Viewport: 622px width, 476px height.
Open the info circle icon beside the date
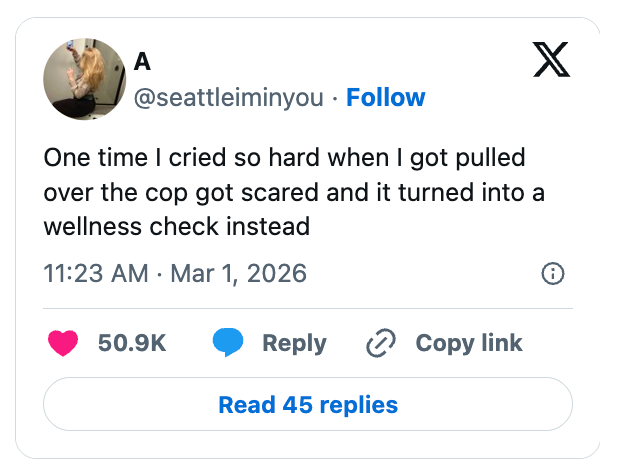[x=552, y=273]
